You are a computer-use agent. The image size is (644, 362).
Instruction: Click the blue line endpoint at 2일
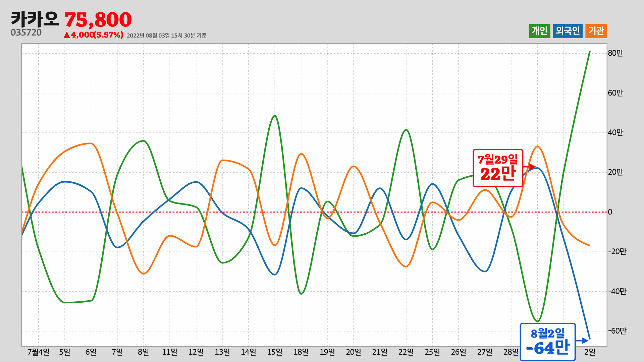pyautogui.click(x=590, y=339)
